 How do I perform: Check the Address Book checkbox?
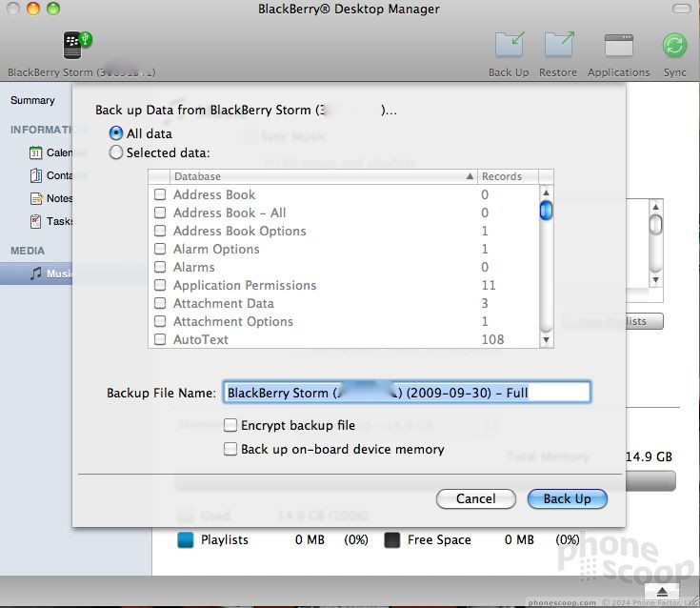[160, 194]
